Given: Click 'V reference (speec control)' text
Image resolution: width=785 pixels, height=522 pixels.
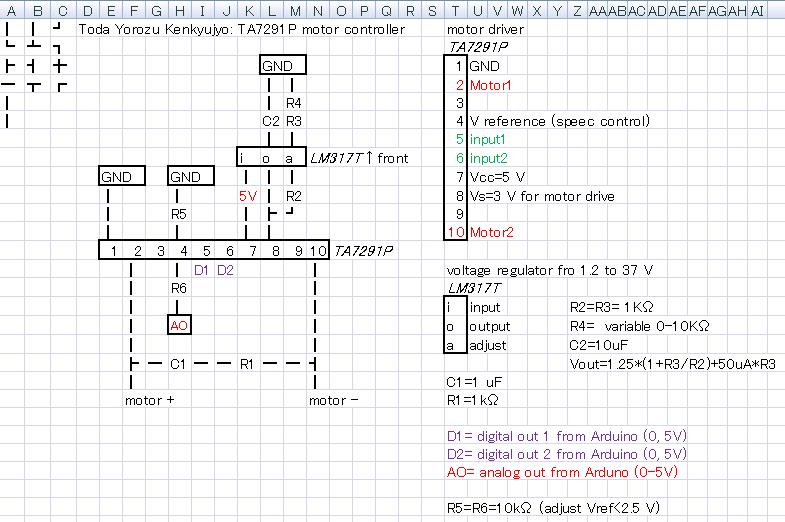Looking at the screenshot, I should tap(560, 121).
